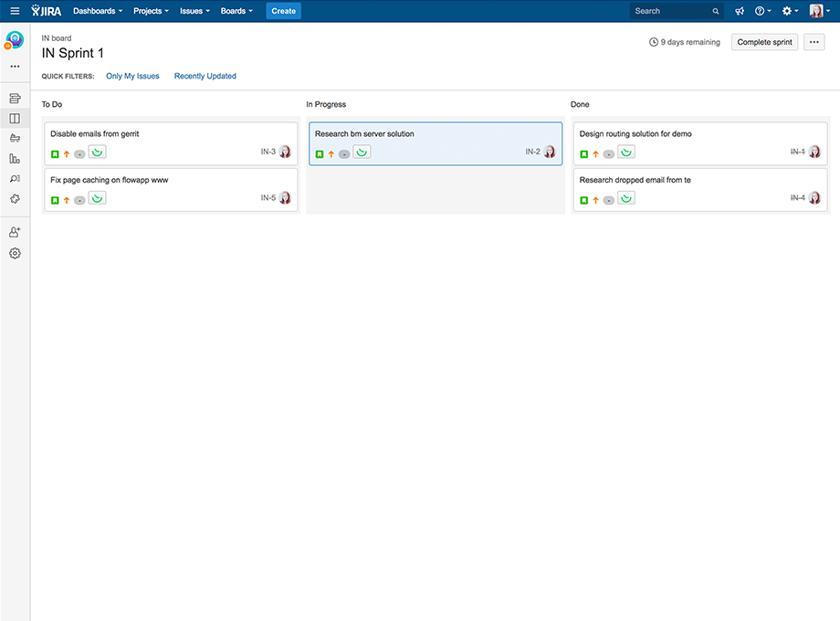The image size is (840, 621).
Task: Open board more actions ellipsis button
Action: 814,42
